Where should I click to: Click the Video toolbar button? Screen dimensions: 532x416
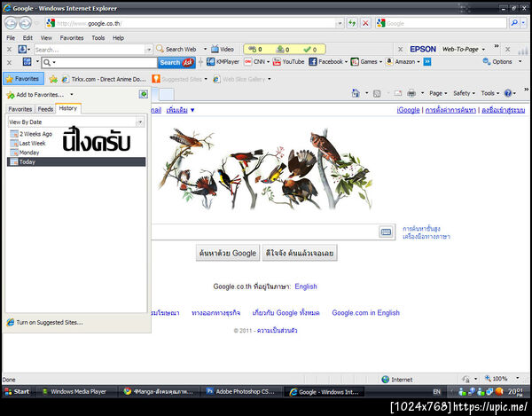coord(223,49)
